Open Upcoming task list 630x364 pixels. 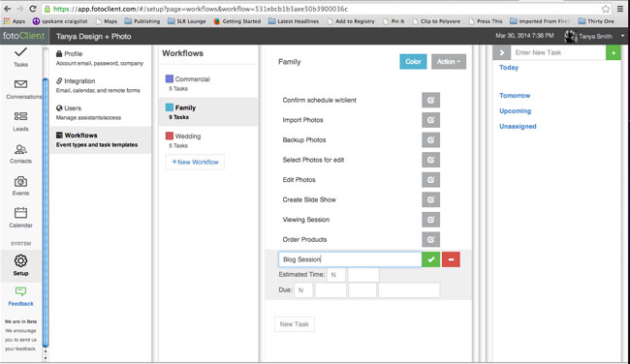(515, 110)
